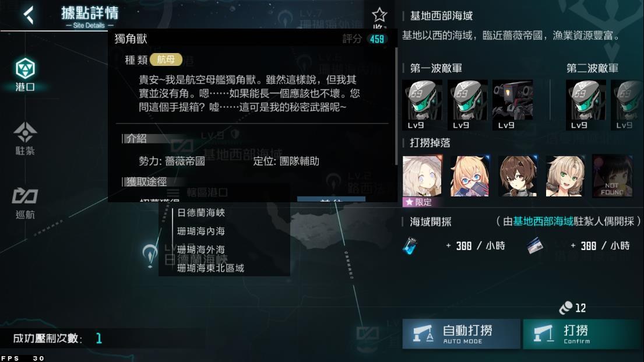Select the blonde red-glasses character portrait

[470, 176]
